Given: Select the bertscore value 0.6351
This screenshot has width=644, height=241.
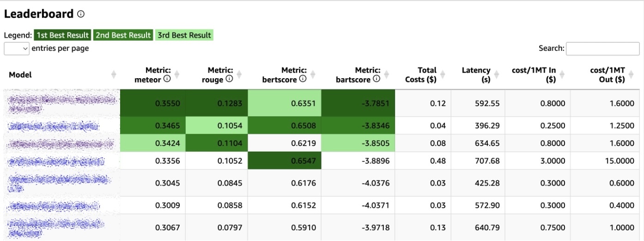Looking at the screenshot, I should (x=304, y=103).
